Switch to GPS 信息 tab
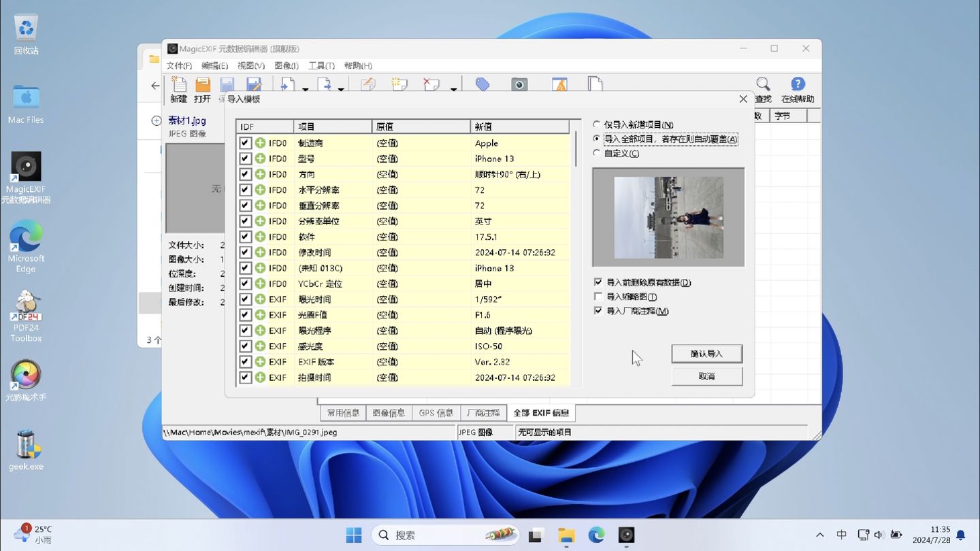This screenshot has width=980, height=551. click(x=436, y=413)
